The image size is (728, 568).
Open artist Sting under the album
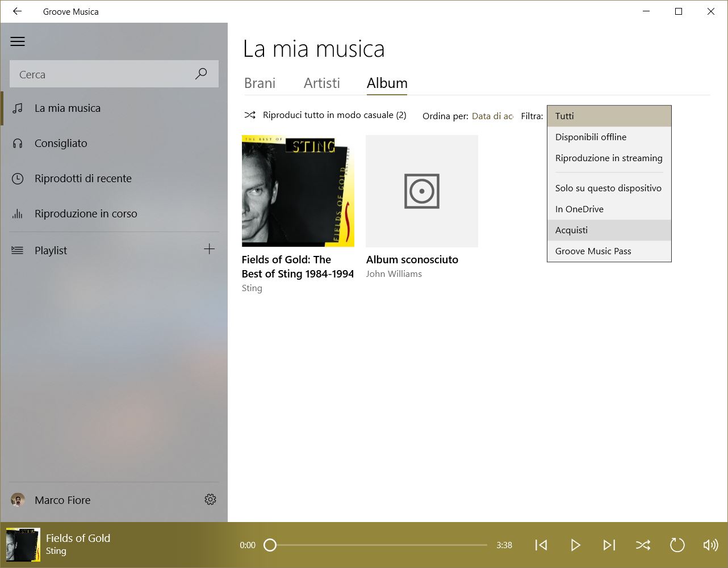point(252,288)
